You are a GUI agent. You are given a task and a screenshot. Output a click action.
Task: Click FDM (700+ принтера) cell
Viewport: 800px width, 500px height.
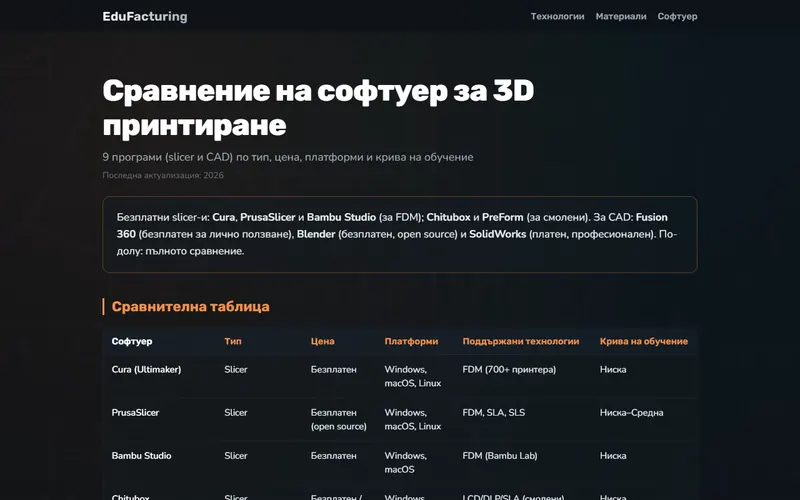tap(509, 369)
